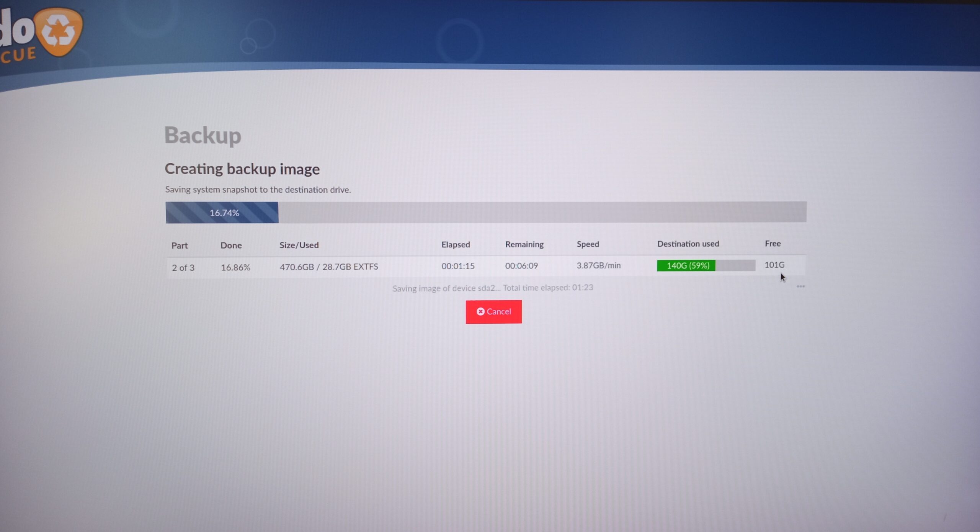Screen dimensions: 980x532
Task: Click the Elapsed column header
Action: 456,244
